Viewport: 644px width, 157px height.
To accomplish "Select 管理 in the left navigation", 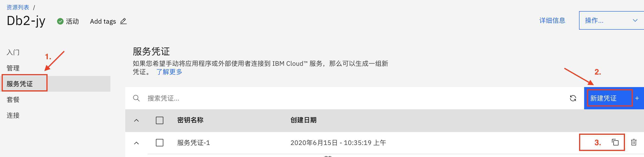I will point(13,68).
